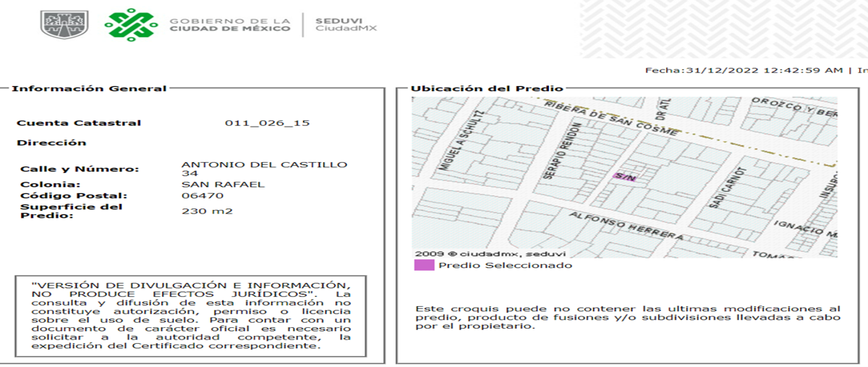
Task: Click Ribera de San Cosme street label on map
Action: point(611,118)
